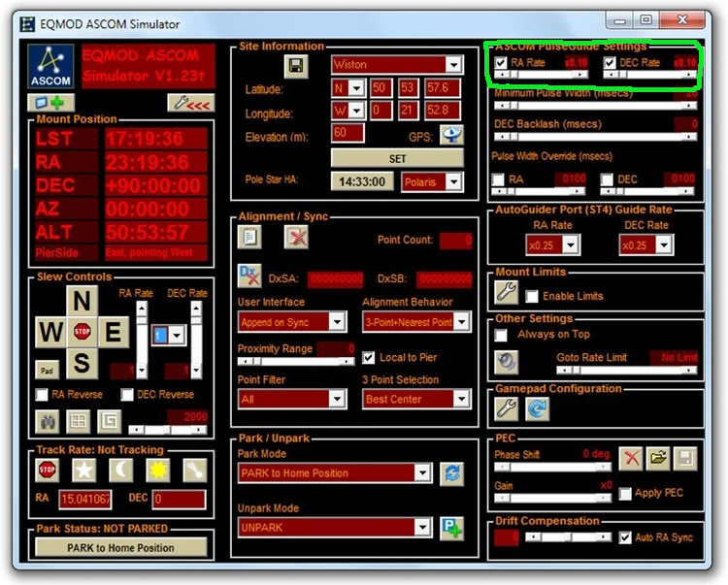Viewport: 728px width, 585px height.
Task: Click the add display plus icon
Action: [50, 102]
